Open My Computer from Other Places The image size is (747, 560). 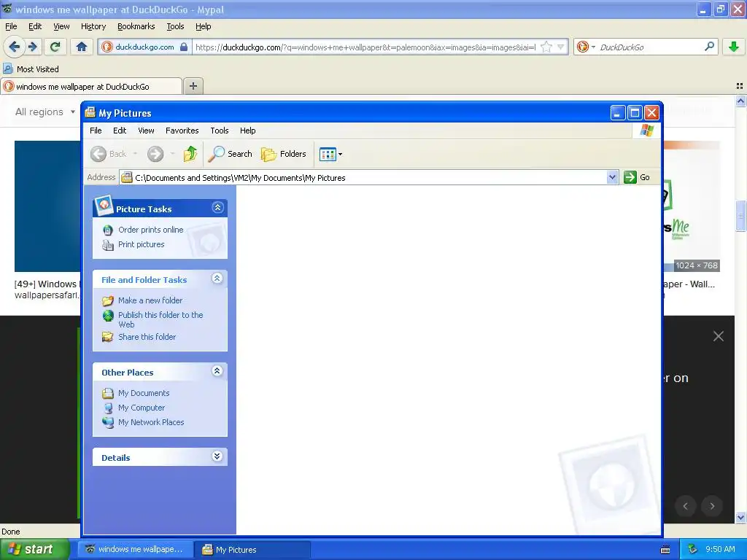(x=142, y=408)
